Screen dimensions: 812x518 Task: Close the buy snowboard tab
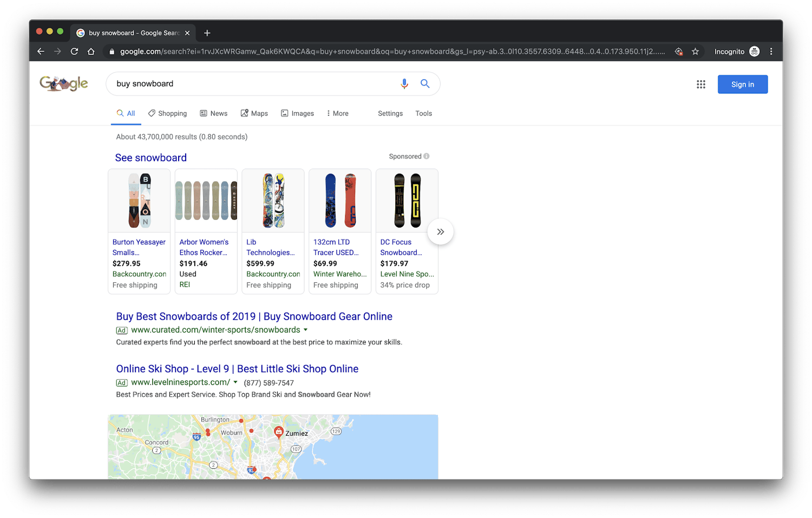(187, 33)
